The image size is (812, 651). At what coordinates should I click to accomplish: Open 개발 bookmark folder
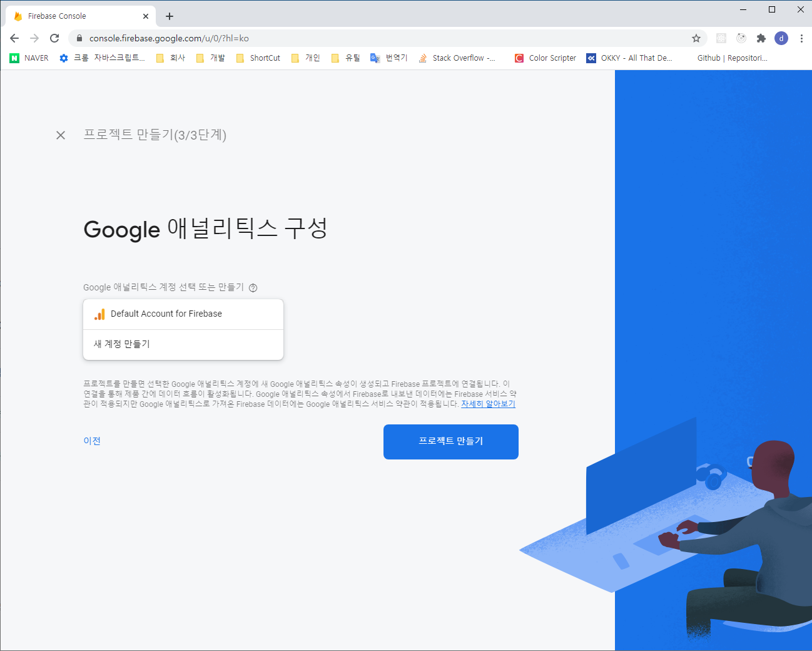click(x=211, y=58)
